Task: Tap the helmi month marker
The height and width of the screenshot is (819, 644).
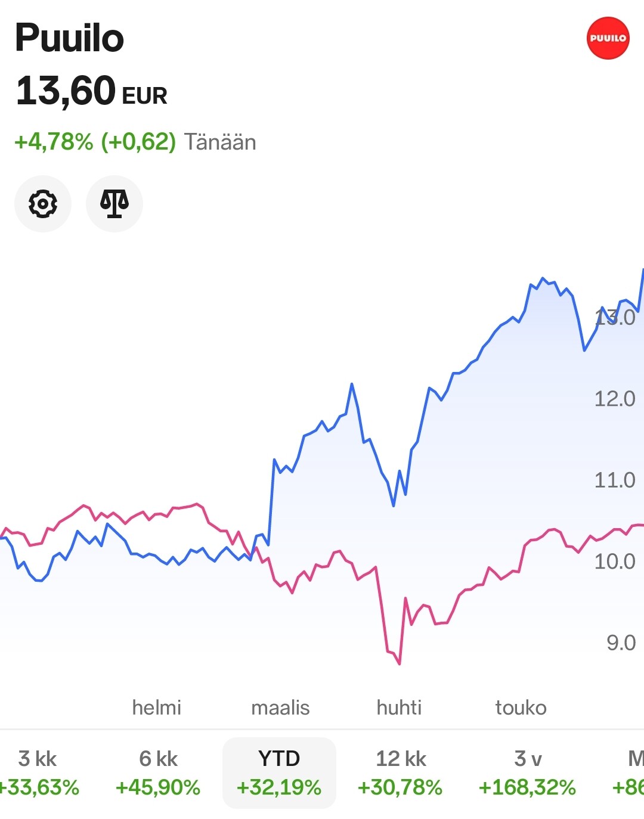Action: point(156,708)
